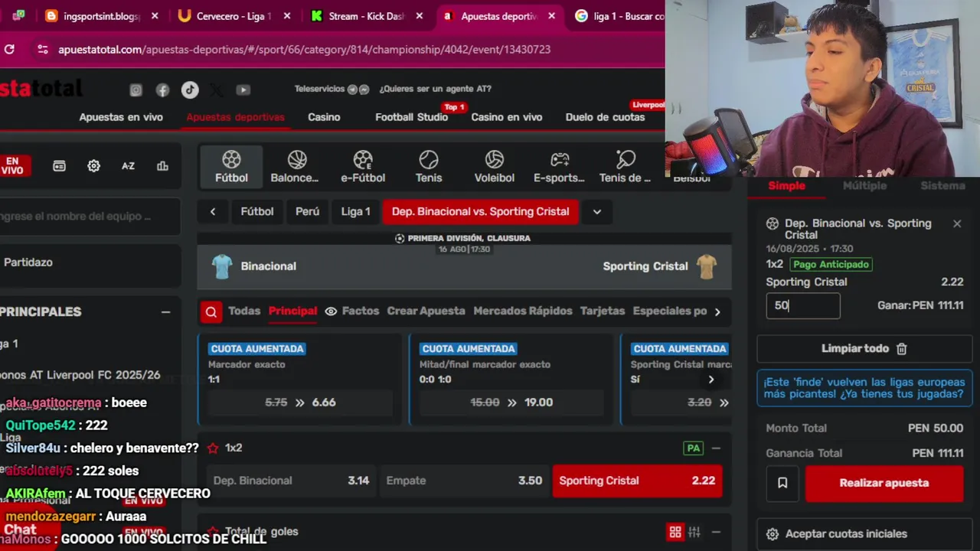Select the Sporting Cristal 2.22 odds
The height and width of the screenshot is (551, 980).
637,481
